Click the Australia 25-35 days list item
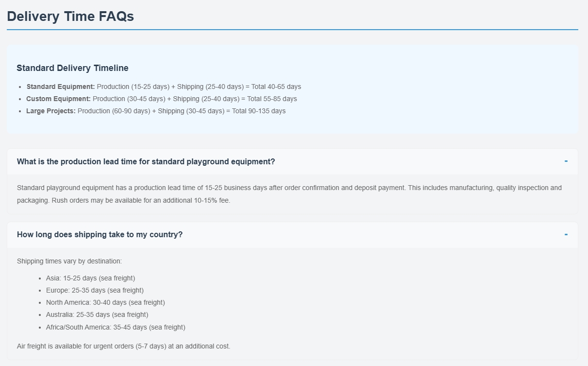Screen dimensions: 588x366 coord(97,315)
